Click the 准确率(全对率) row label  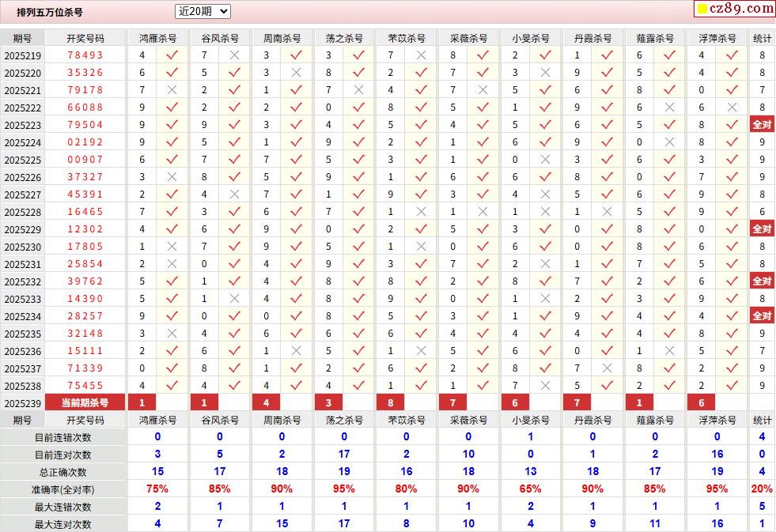(x=62, y=489)
